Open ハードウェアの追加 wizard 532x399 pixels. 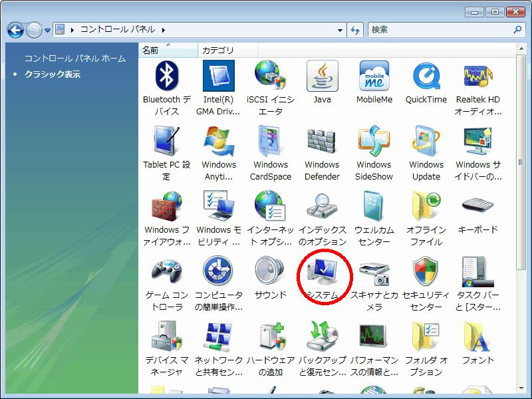coord(271,348)
